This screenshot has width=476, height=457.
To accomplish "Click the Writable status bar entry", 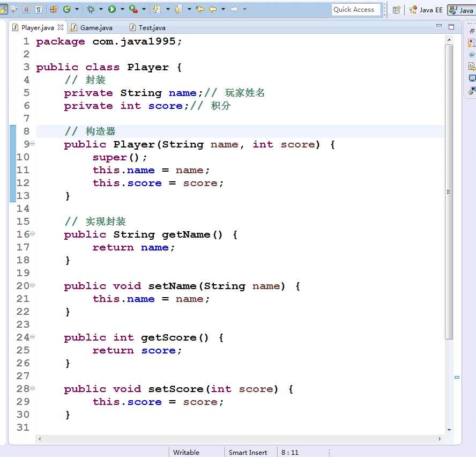I will point(186,452).
